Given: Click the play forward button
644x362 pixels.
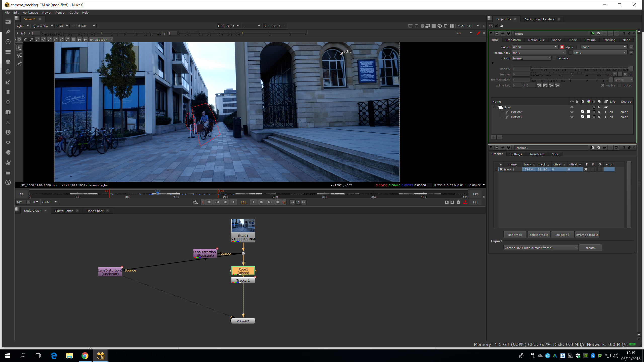Looking at the screenshot, I should pos(254,202).
